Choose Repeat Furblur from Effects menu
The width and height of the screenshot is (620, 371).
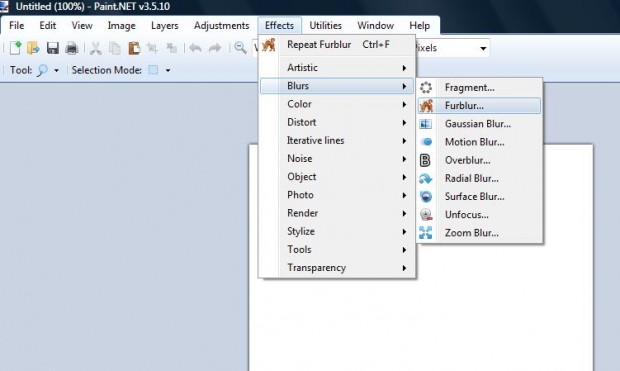337,45
